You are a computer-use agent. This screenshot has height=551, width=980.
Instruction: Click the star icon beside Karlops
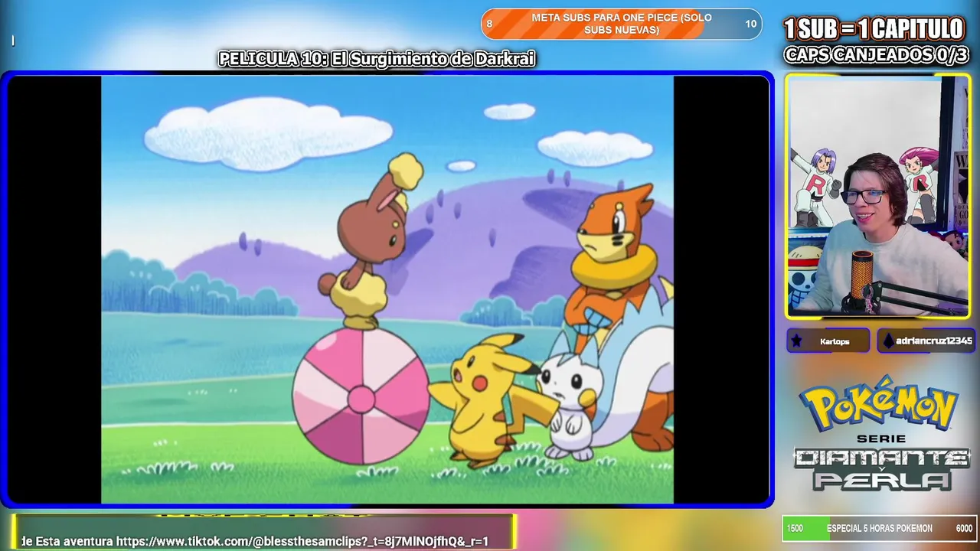[797, 341]
